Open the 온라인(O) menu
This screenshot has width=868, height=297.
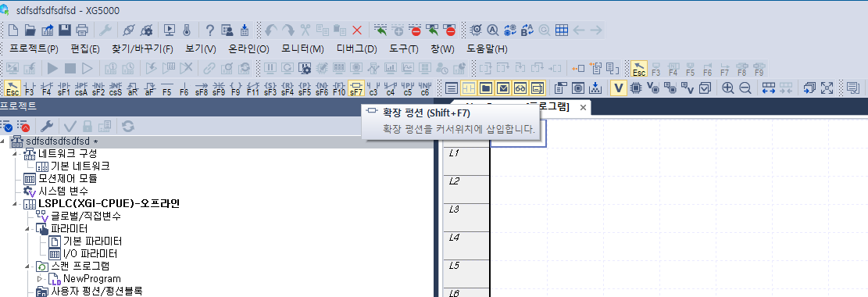click(249, 48)
